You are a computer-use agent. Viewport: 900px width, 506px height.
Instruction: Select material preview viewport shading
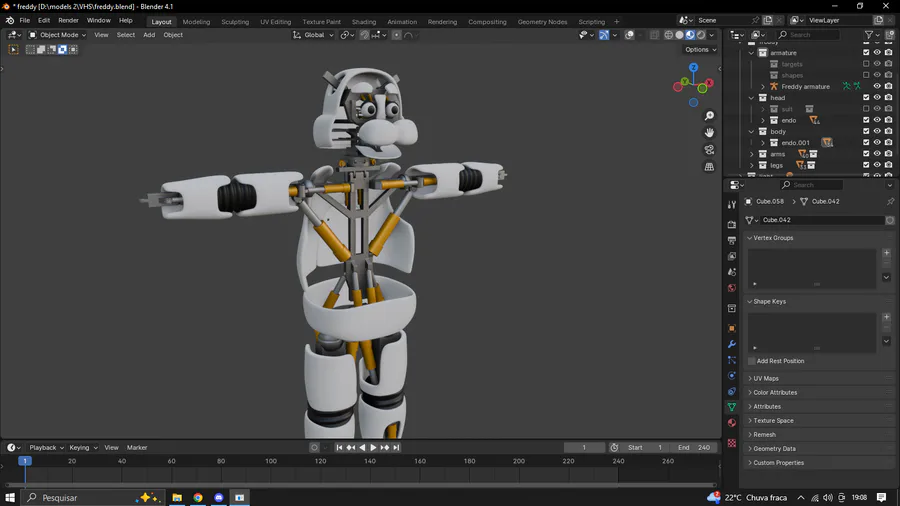point(690,35)
